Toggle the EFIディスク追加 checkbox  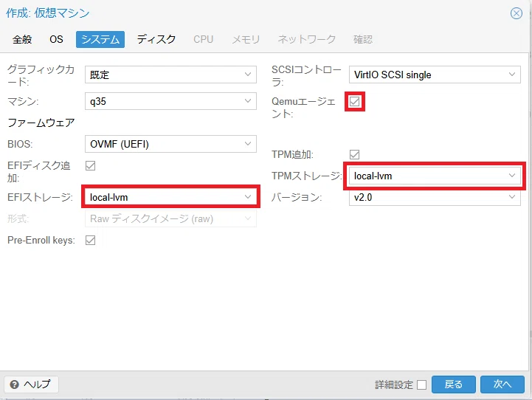(x=90, y=165)
